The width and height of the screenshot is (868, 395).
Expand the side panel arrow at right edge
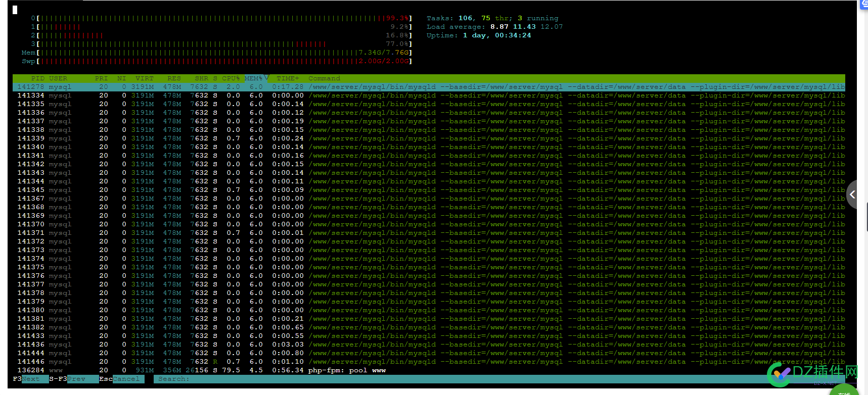tap(852, 194)
